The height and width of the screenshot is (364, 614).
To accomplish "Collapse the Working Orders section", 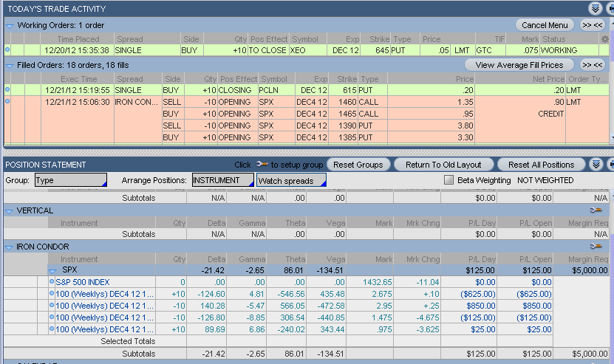I will pos(10,25).
